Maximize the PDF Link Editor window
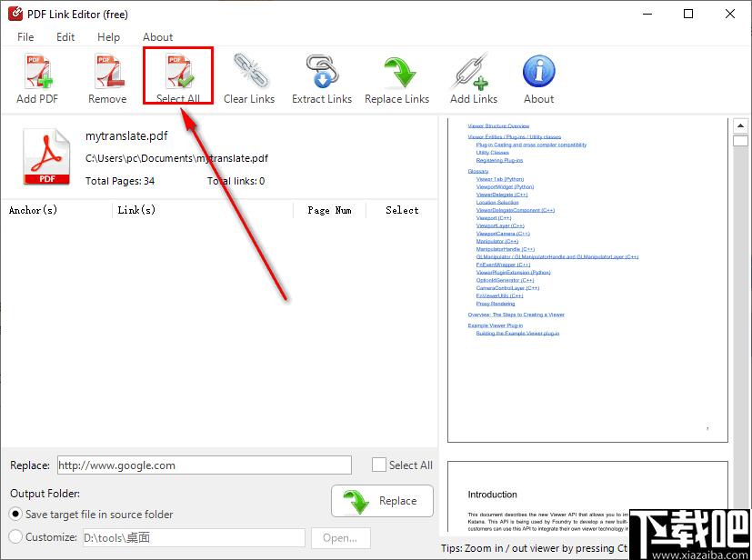Screen dimensions: 752x560 tap(688, 14)
